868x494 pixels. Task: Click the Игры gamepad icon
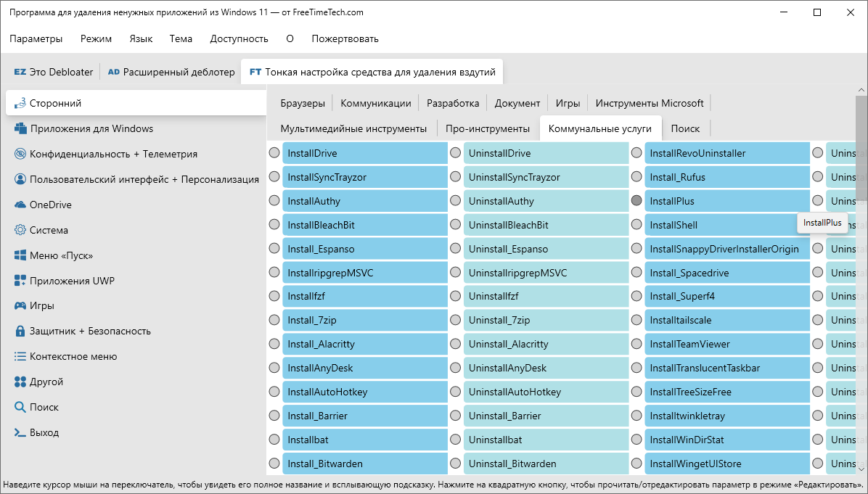(x=20, y=305)
